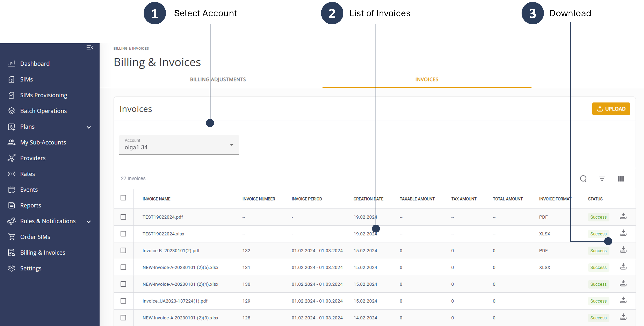Collapse the sidebar menu icon

pyautogui.click(x=89, y=48)
